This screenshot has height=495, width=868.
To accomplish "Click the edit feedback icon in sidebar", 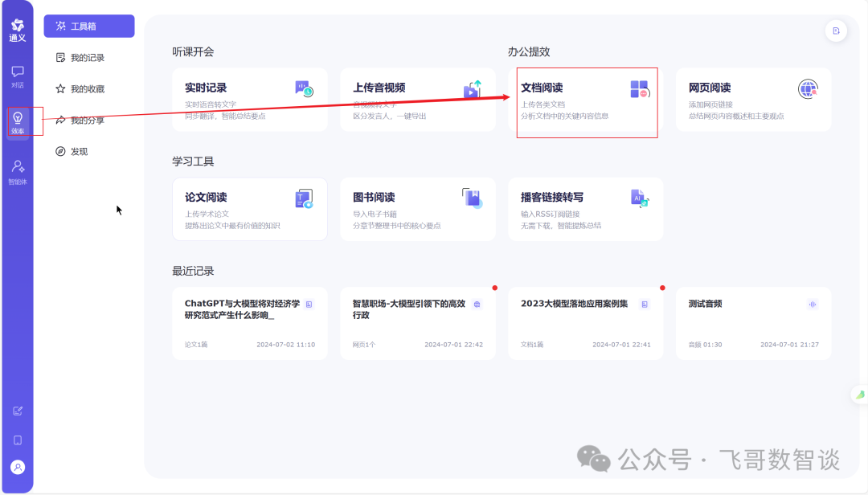I will coord(18,411).
